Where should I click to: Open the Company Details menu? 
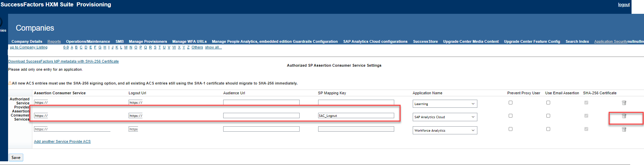(27, 41)
